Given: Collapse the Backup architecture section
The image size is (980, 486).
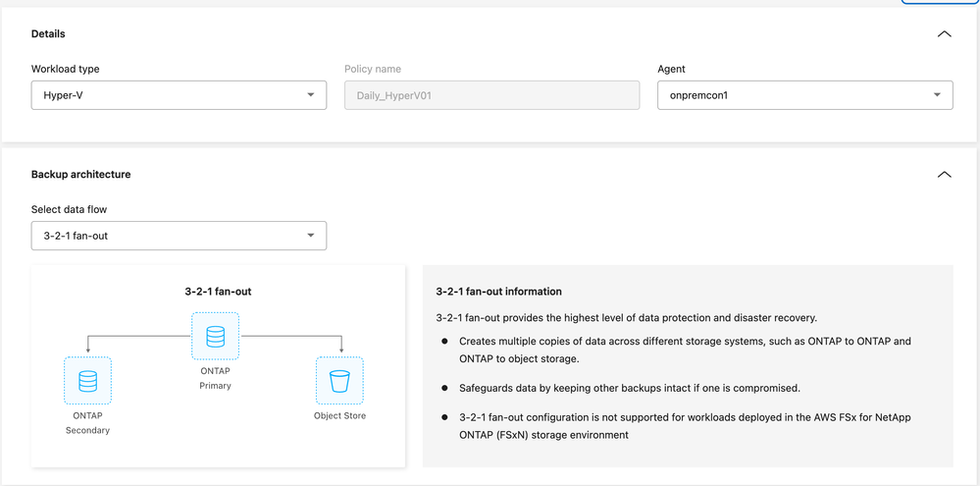Looking at the screenshot, I should coord(944,175).
